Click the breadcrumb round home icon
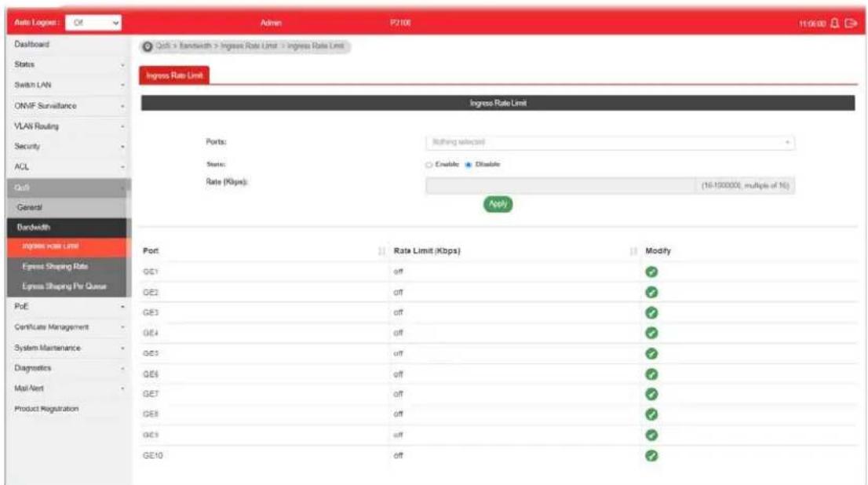The image size is (868, 485). click(148, 46)
